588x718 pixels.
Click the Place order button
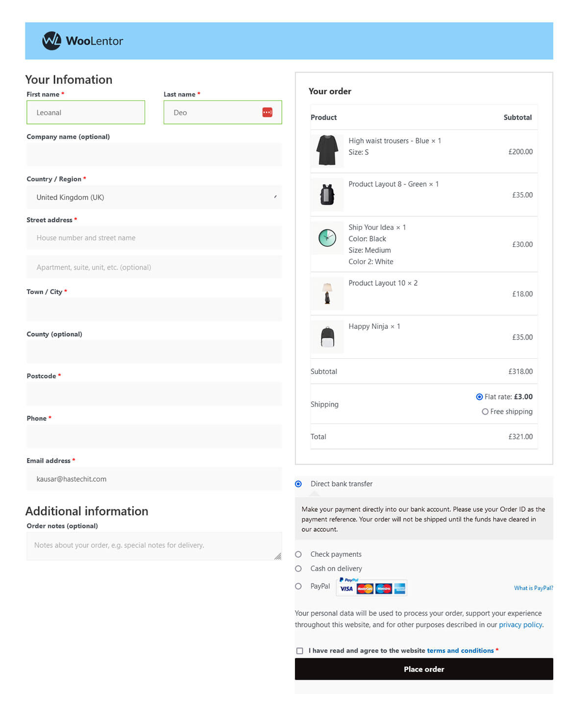(x=424, y=669)
